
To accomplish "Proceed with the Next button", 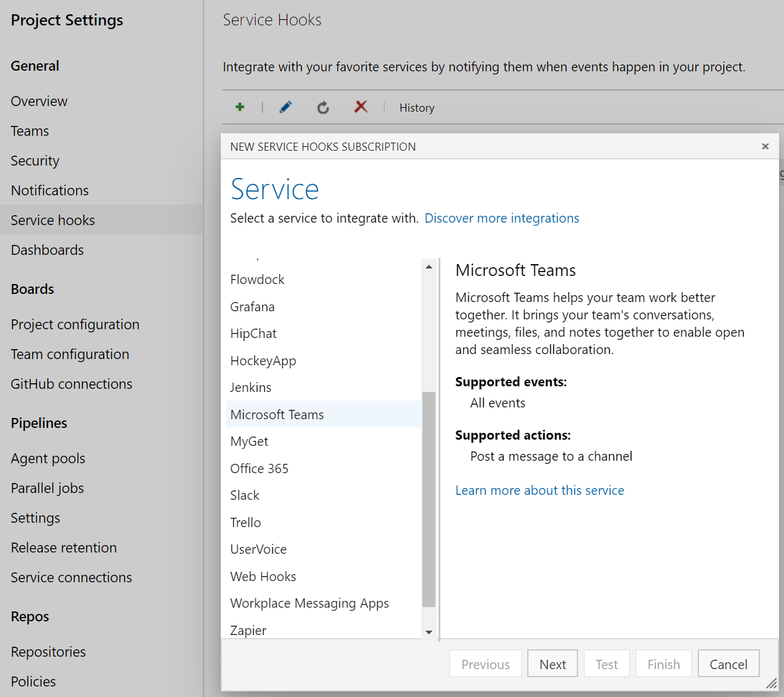I will [552, 663].
